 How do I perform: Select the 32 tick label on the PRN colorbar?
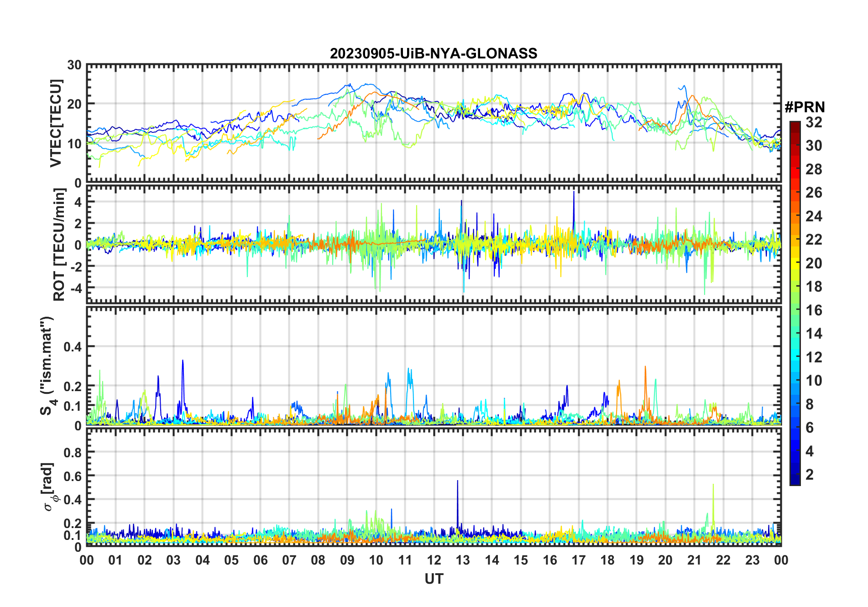[x=814, y=122]
